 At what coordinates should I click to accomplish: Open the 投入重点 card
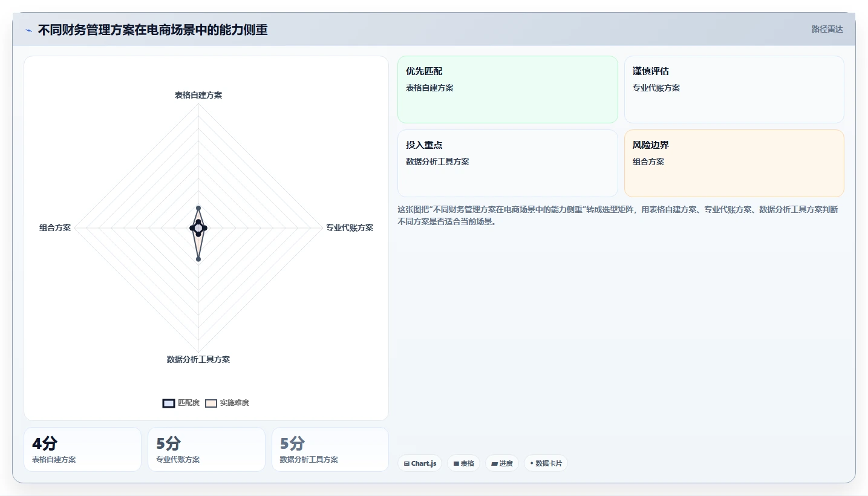tap(507, 163)
